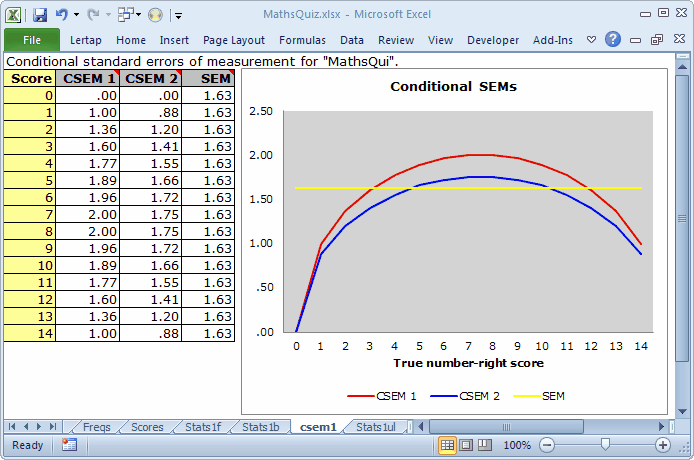Click the Redo arrow icon
694x460 pixels.
coord(93,15)
